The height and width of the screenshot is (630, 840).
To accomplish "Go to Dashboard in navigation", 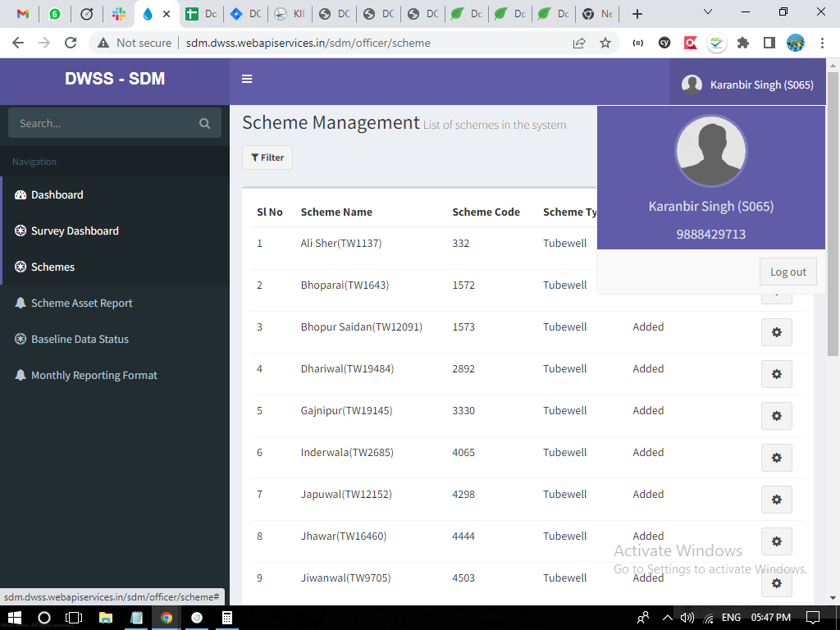I will [57, 194].
